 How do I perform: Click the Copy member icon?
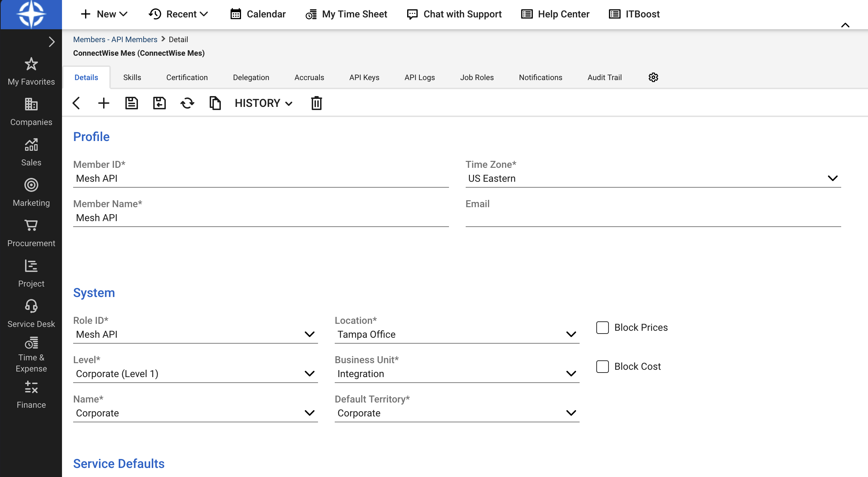click(215, 103)
